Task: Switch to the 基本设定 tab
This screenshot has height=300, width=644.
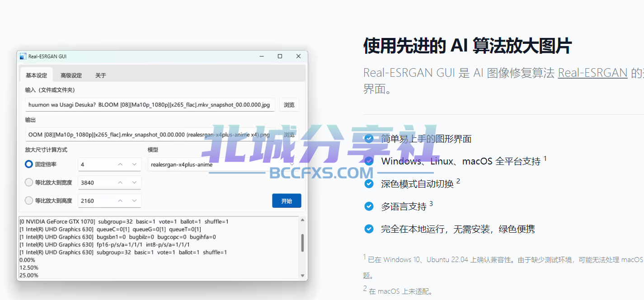Action: pyautogui.click(x=37, y=75)
